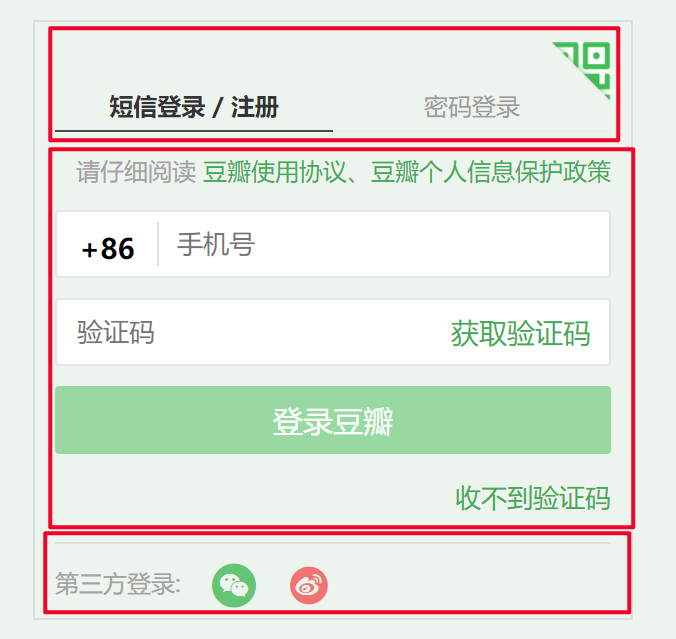Click the empty space right of the Weibo icon
The width and height of the screenshot is (676, 639).
point(474,585)
